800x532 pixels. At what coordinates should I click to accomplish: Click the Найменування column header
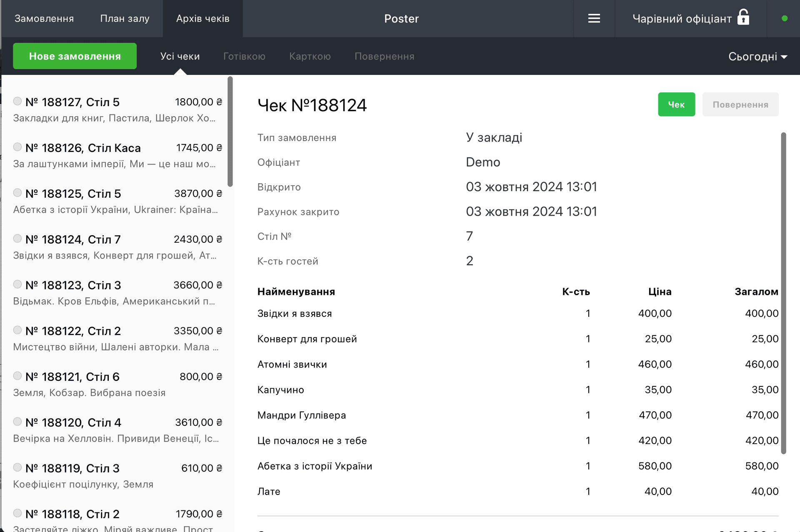296,291
